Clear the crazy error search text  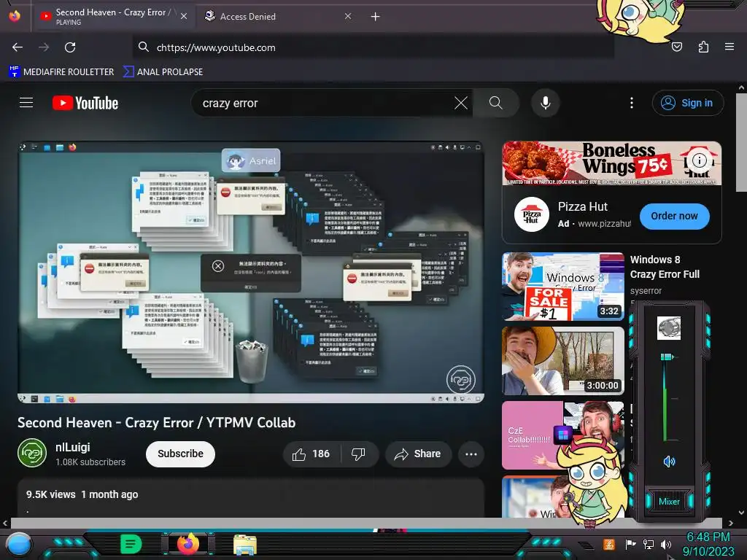tap(461, 103)
